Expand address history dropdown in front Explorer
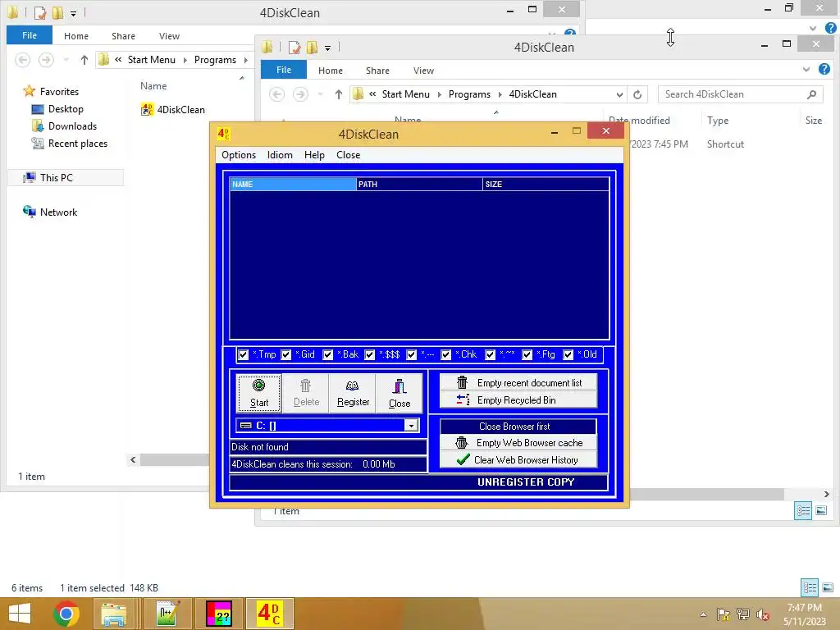The image size is (840, 630). point(619,94)
